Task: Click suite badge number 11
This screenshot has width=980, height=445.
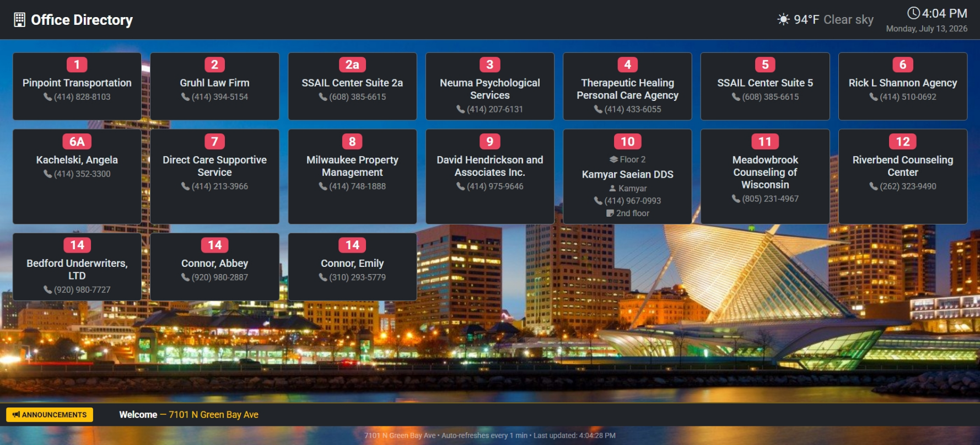Action: (x=765, y=142)
